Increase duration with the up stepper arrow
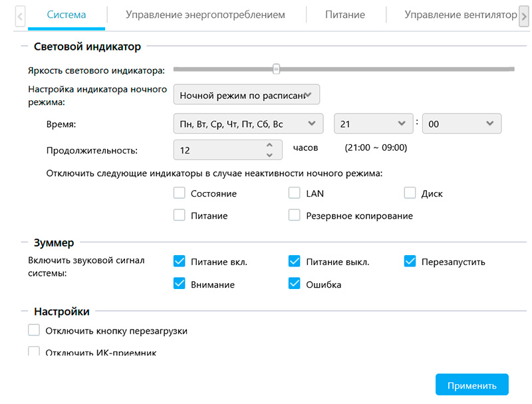Image resolution: width=532 pixels, height=404 pixels. (x=269, y=145)
